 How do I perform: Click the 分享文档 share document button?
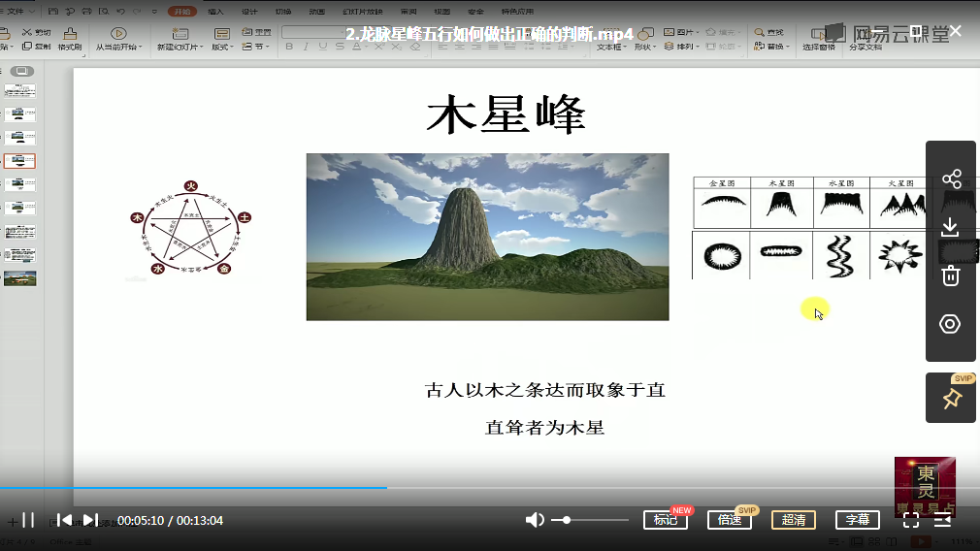point(866,40)
